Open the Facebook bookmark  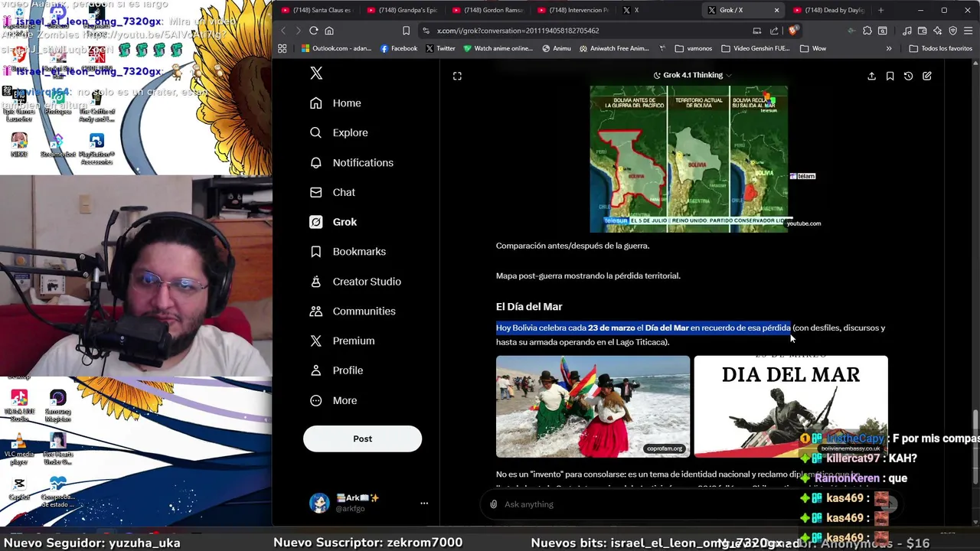399,48
